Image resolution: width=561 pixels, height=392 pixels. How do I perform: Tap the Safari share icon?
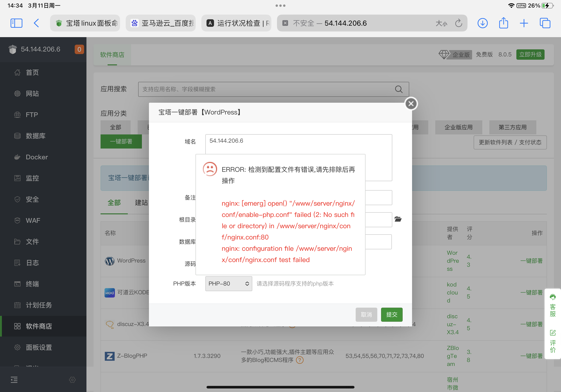click(503, 23)
